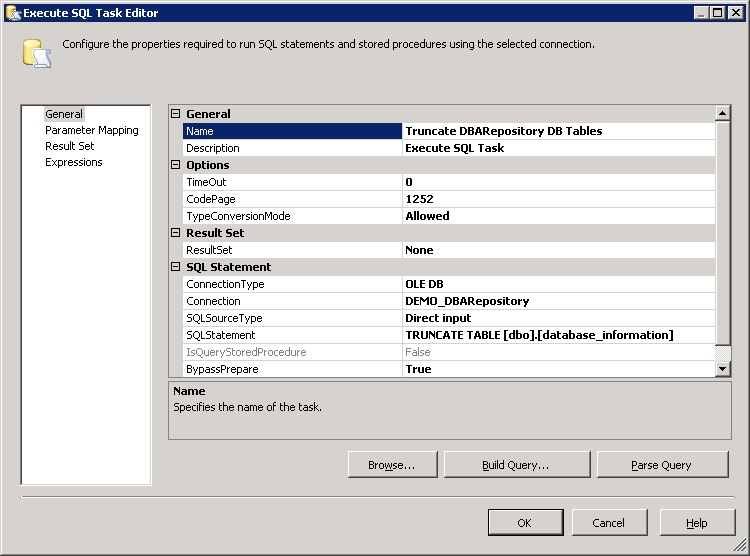Screen dimensions: 750x556
Task: Open Help for this dialog
Action: (x=696, y=523)
